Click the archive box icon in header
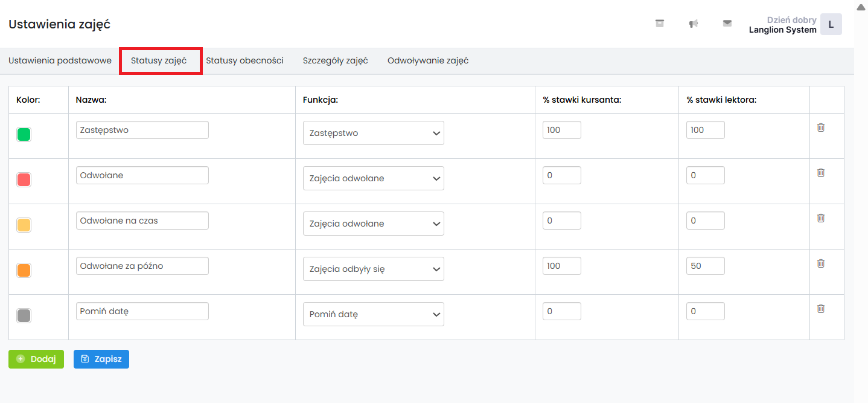Screen dimensions: 868x403 tap(660, 24)
